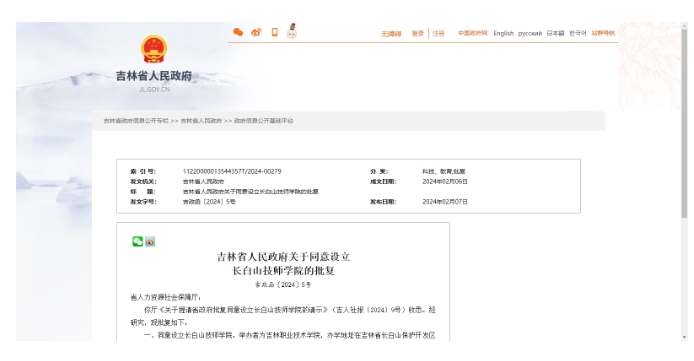
Task: Open 吉林省政府信息公开专栏 breadcrumb
Action: (136, 120)
